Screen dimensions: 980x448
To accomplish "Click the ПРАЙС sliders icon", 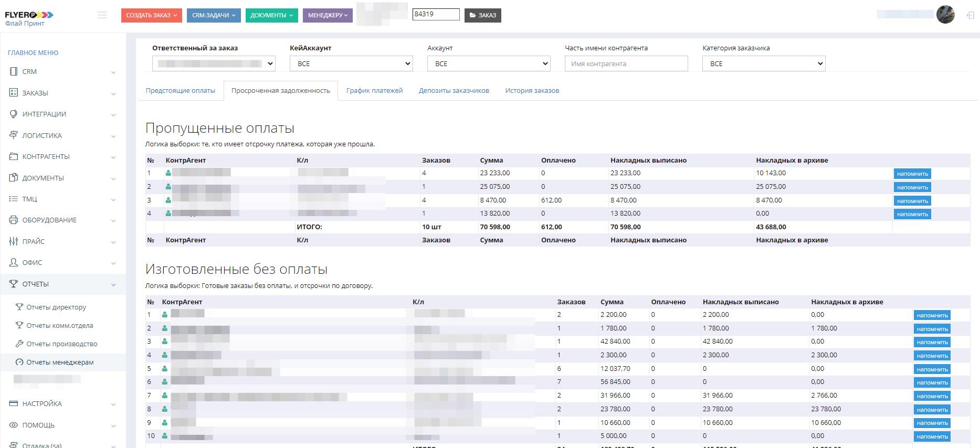I will [x=14, y=241].
